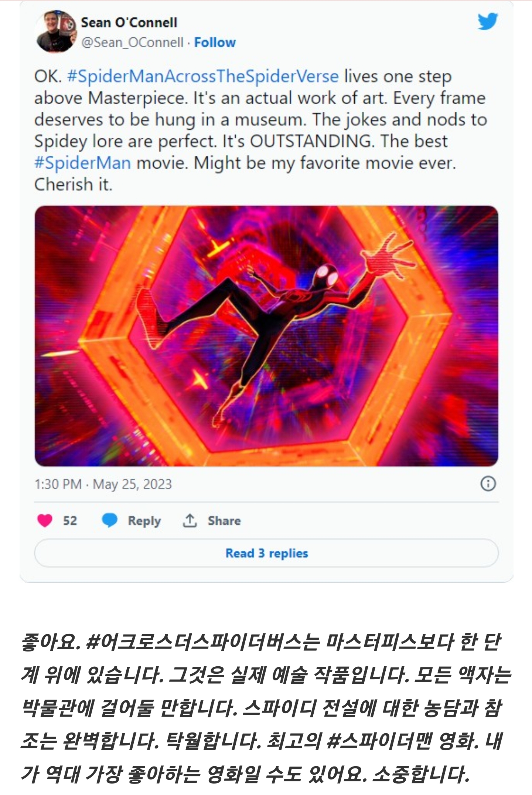Click the Twitter bird logo icon
532x795 pixels.
488,21
